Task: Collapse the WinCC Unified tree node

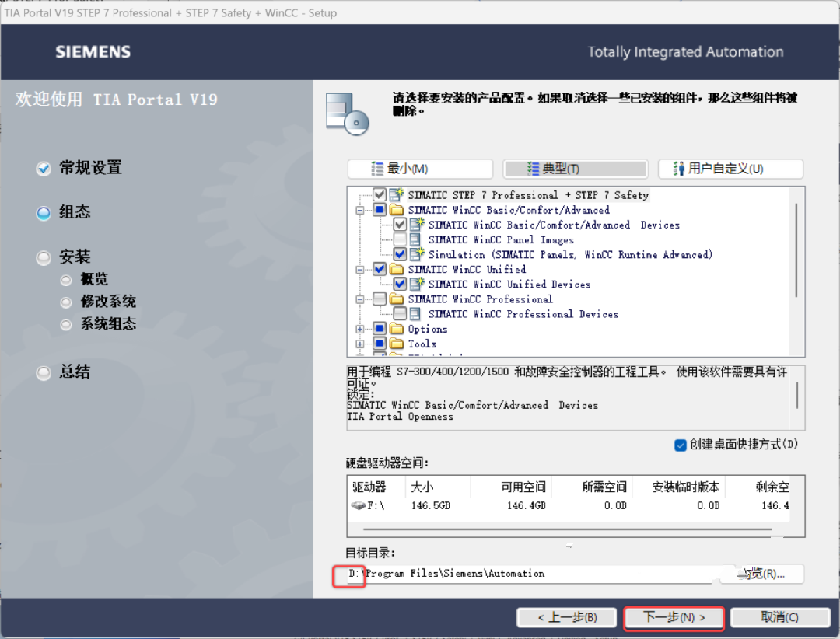Action: (x=360, y=270)
